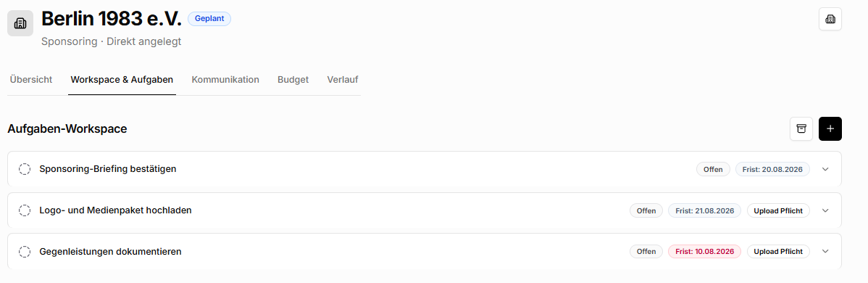The width and height of the screenshot is (868, 283).
Task: Select the Verlauf tab
Action: (x=343, y=79)
